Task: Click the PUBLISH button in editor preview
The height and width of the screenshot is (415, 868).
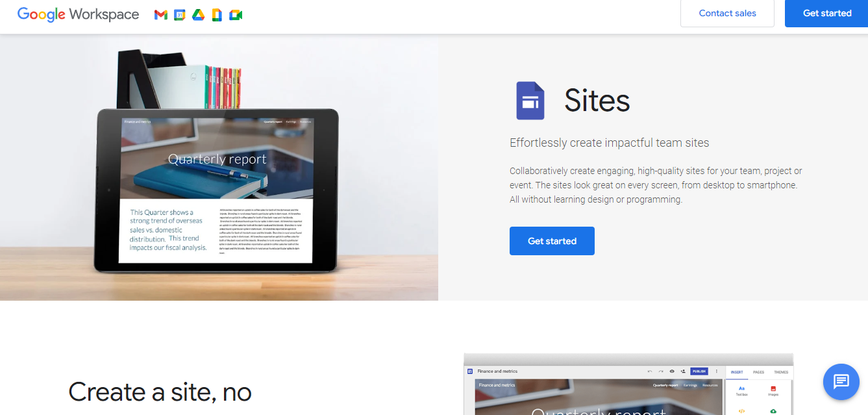Action: tap(699, 371)
